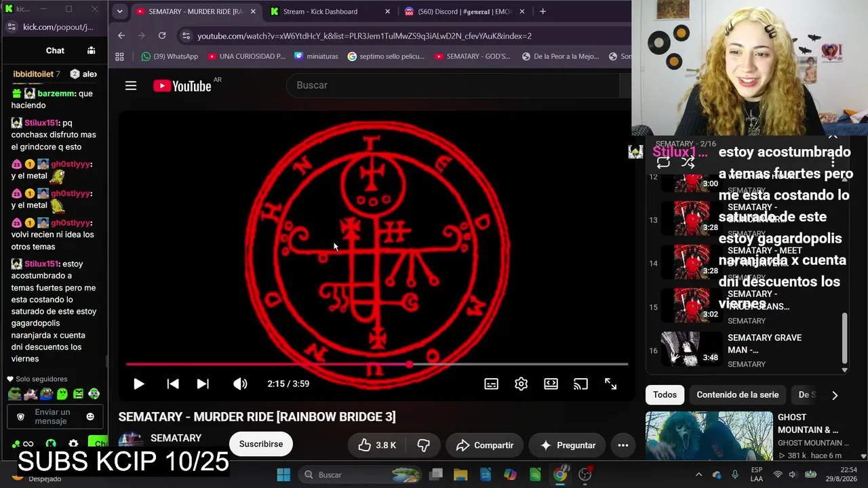The width and height of the screenshot is (868, 488).
Task: Go back in browser history
Action: (121, 36)
